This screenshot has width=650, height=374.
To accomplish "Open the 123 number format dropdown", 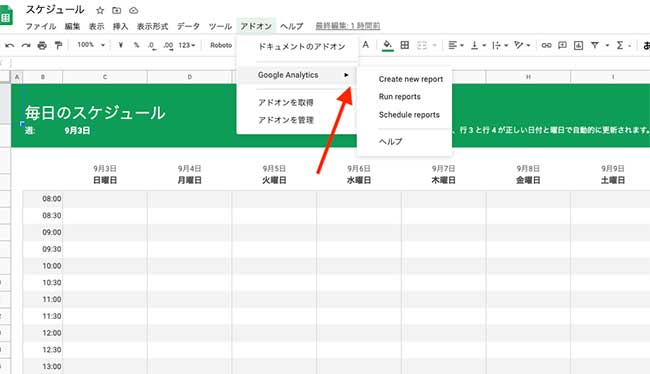I will tap(187, 45).
